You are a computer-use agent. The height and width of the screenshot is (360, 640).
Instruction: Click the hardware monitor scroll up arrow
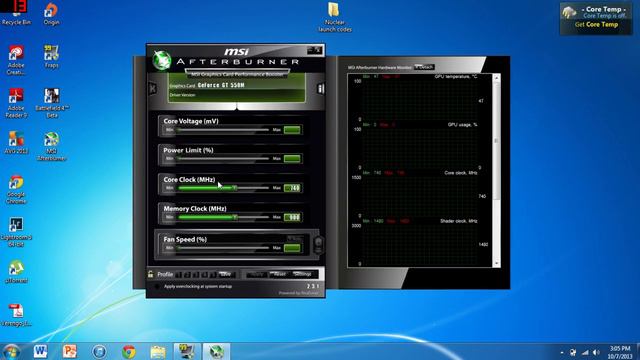(497, 77)
